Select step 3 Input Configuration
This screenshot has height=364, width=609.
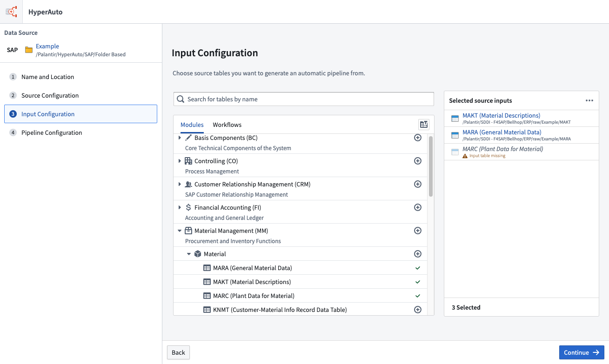click(x=80, y=114)
